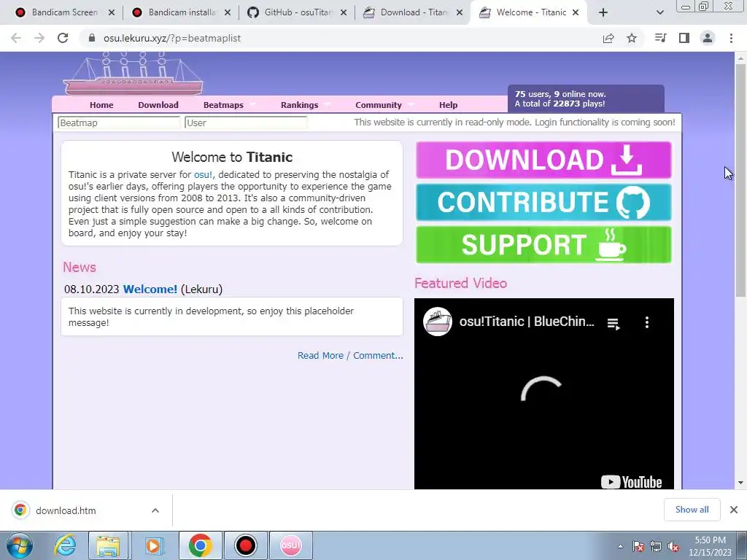
Task: Click the CONTRIBUTE GitHub banner
Action: tap(543, 202)
